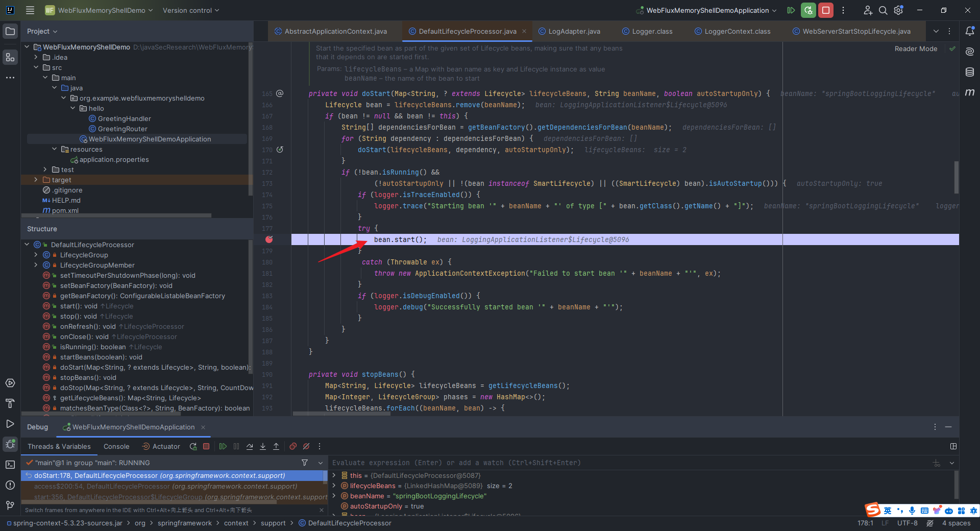Expand lifecycleBeans variable
Viewport: 980px width, 531px height.
[x=334, y=486]
